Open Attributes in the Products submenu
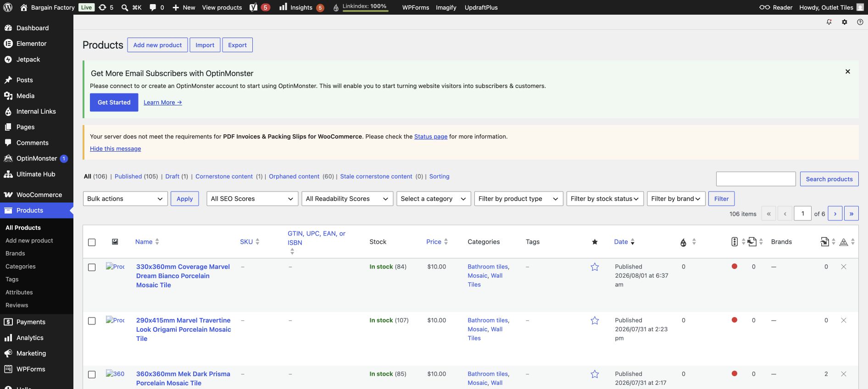Image resolution: width=868 pixels, height=389 pixels. pos(19,292)
